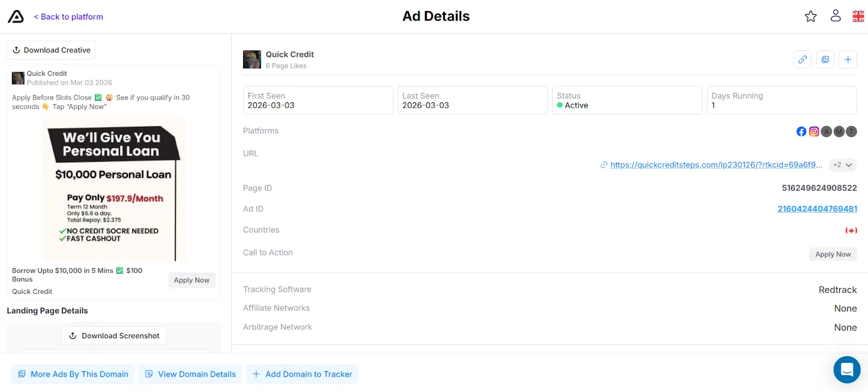Click the plus icon beside gallery button
The height and width of the screenshot is (392, 868).
tap(848, 60)
